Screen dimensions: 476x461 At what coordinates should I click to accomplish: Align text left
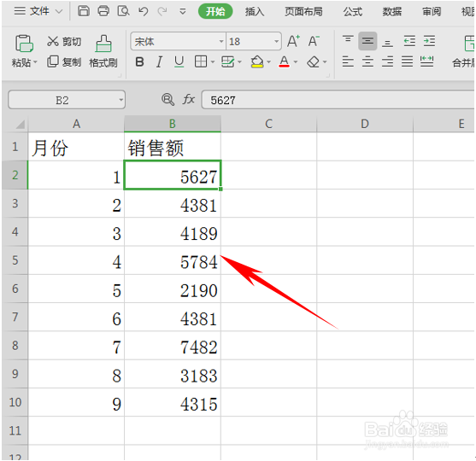pyautogui.click(x=348, y=61)
